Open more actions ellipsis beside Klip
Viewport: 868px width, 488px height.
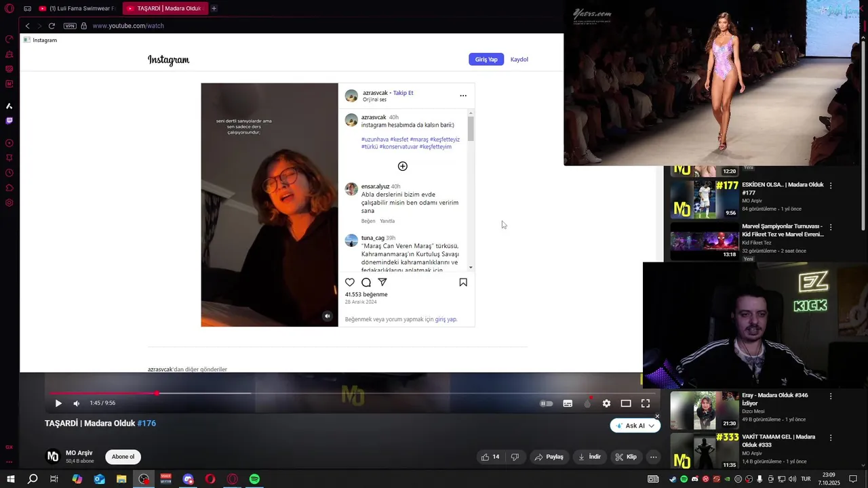coord(654,457)
